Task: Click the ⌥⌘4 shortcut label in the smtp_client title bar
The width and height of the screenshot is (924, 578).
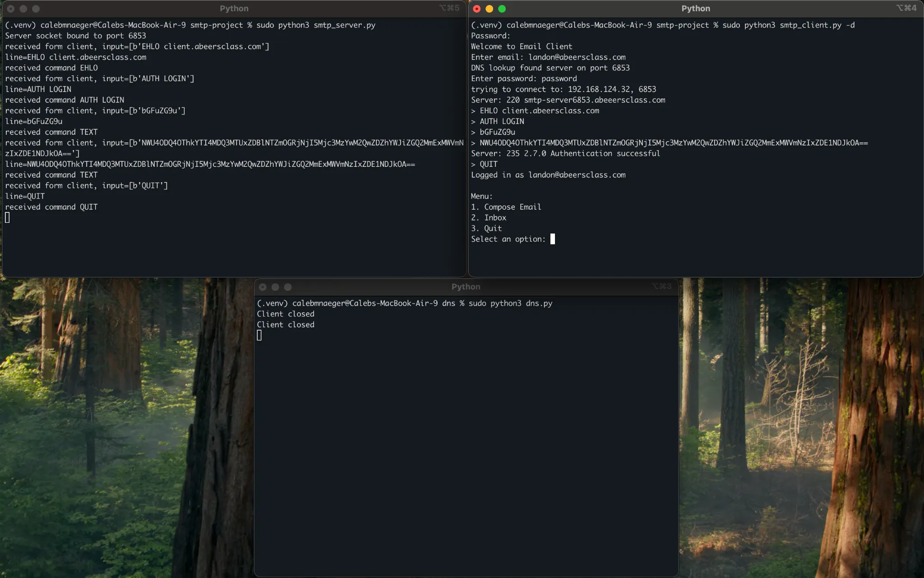Action: point(906,8)
